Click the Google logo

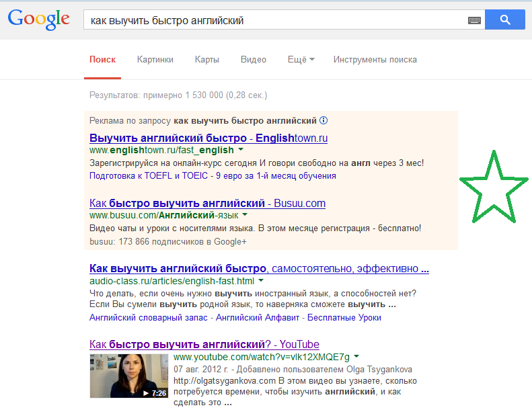pos(39,19)
